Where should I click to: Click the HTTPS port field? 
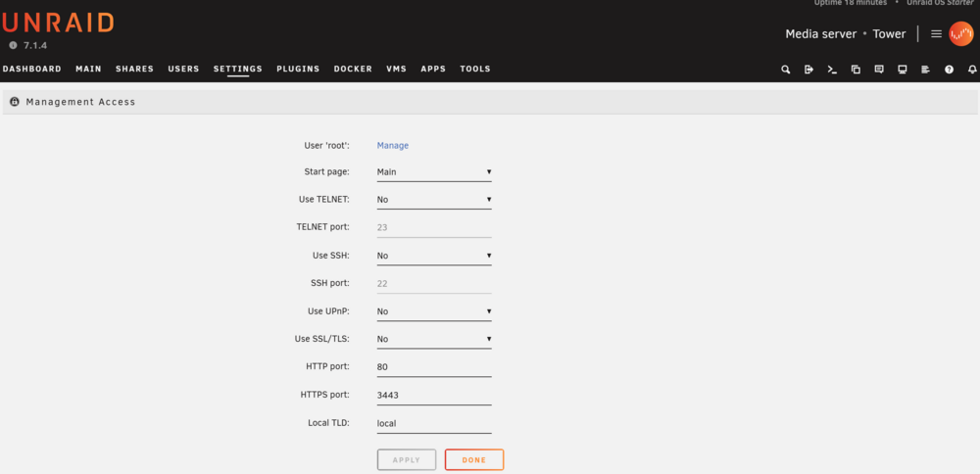tap(434, 396)
